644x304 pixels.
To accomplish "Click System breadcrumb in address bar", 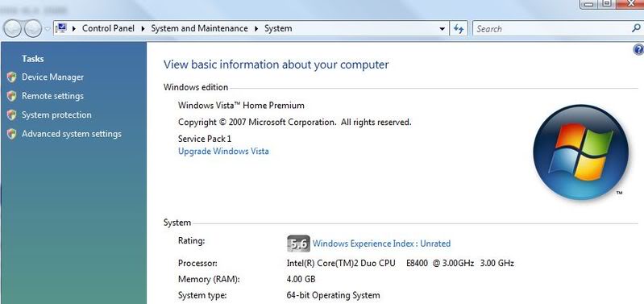I will tap(278, 28).
